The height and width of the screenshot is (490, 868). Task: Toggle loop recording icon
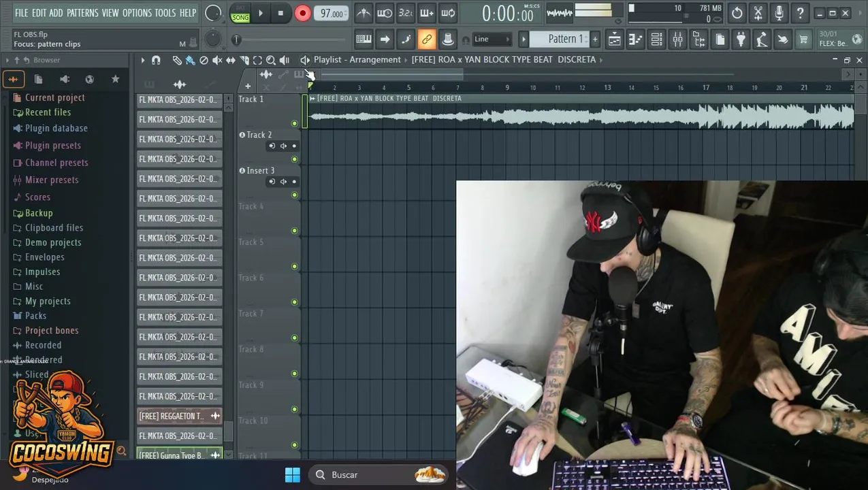point(448,13)
